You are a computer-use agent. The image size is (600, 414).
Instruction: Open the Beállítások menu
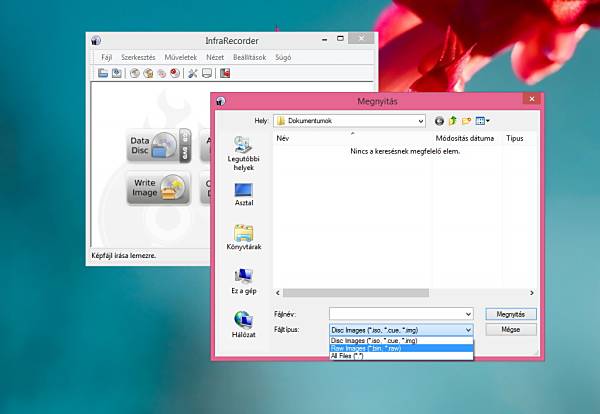(249, 57)
